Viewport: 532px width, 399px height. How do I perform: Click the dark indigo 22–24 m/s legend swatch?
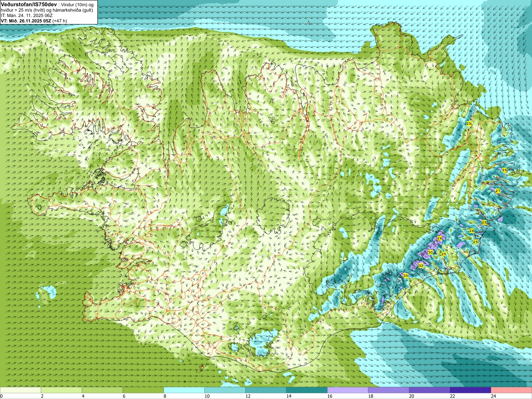(470, 390)
